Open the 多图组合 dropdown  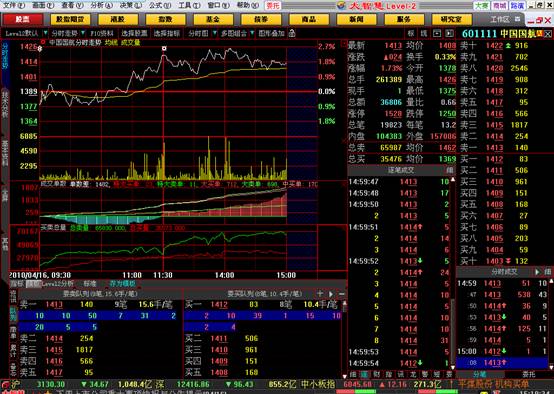click(252, 33)
